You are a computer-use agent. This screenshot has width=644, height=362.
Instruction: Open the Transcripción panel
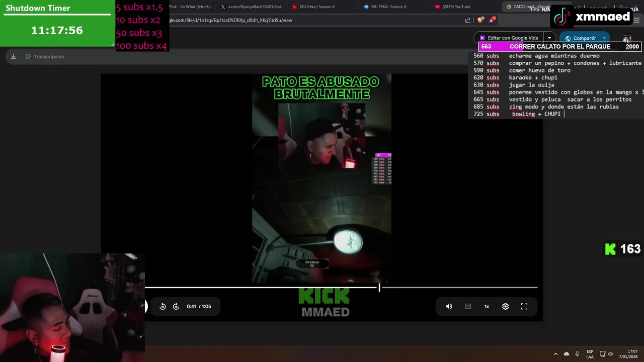pyautogui.click(x=45, y=57)
